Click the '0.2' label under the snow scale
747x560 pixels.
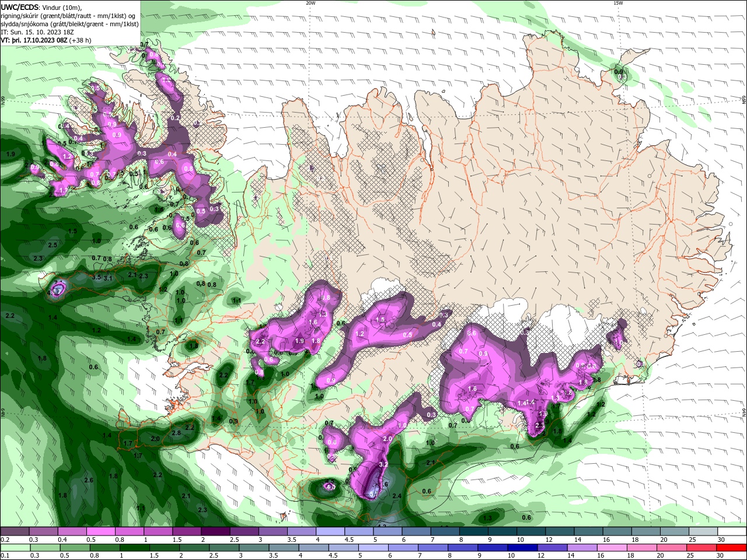(x=5, y=540)
